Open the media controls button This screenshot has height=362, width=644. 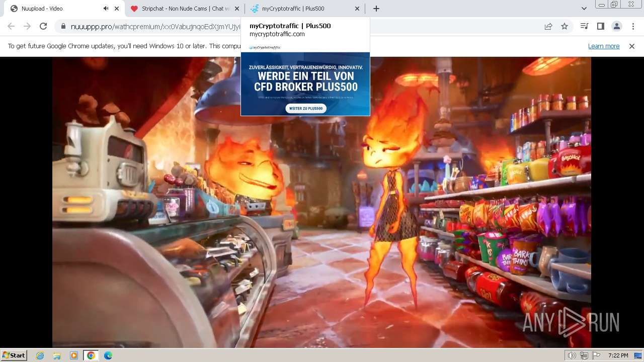tap(584, 26)
